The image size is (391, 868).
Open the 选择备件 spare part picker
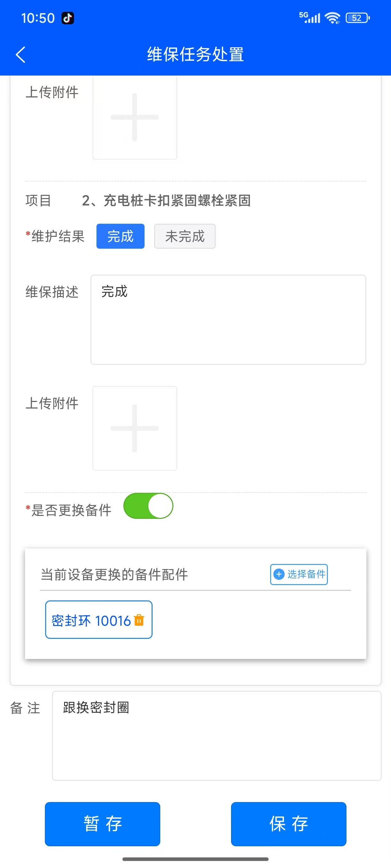pyautogui.click(x=299, y=574)
